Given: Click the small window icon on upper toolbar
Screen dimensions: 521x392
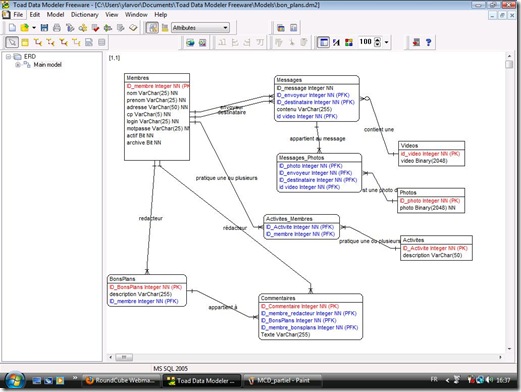Looking at the screenshot, I should click(281, 28).
